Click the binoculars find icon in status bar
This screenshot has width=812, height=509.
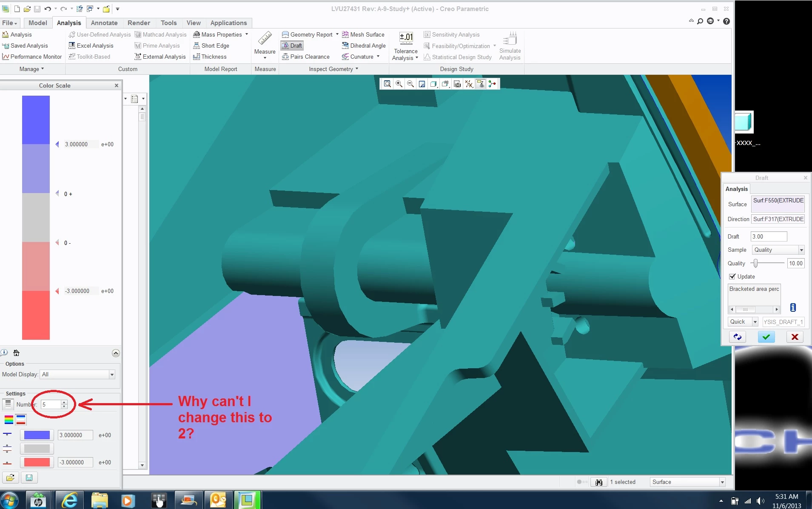click(x=599, y=482)
